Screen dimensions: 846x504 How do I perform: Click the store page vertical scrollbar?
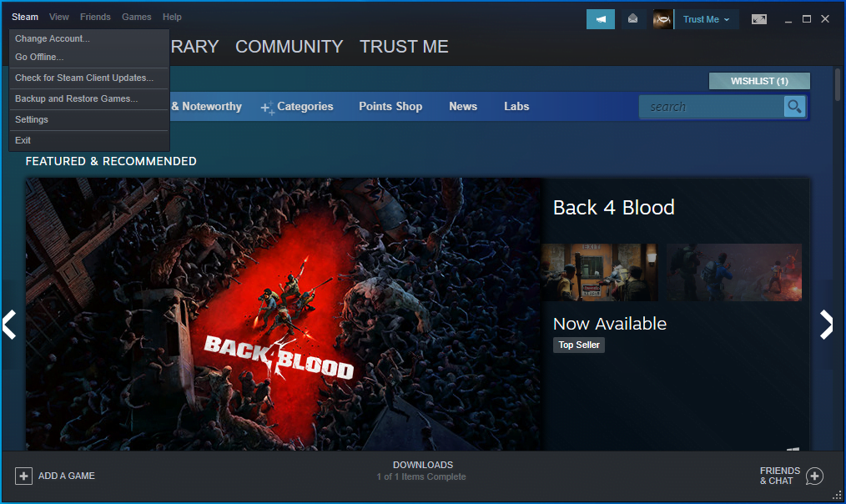click(x=838, y=84)
